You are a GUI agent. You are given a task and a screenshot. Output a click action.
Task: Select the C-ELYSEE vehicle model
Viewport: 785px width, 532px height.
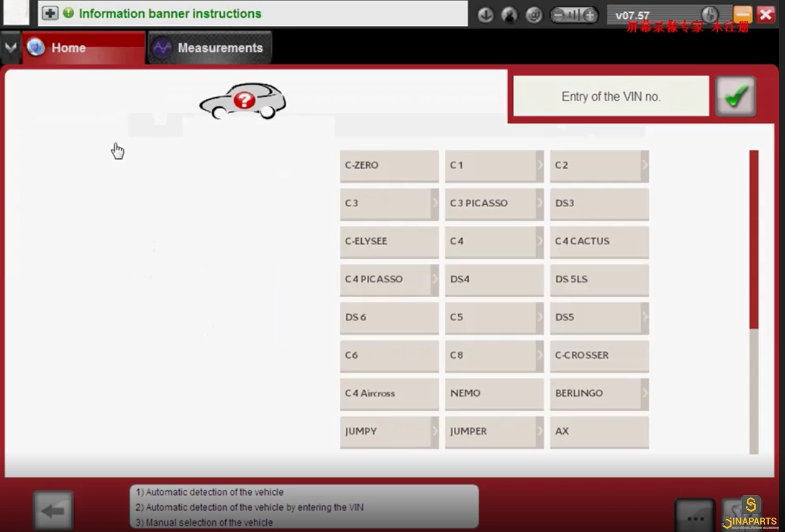(389, 241)
